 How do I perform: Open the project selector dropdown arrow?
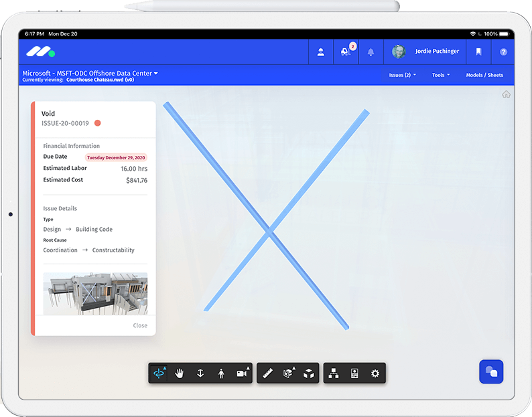tap(156, 73)
